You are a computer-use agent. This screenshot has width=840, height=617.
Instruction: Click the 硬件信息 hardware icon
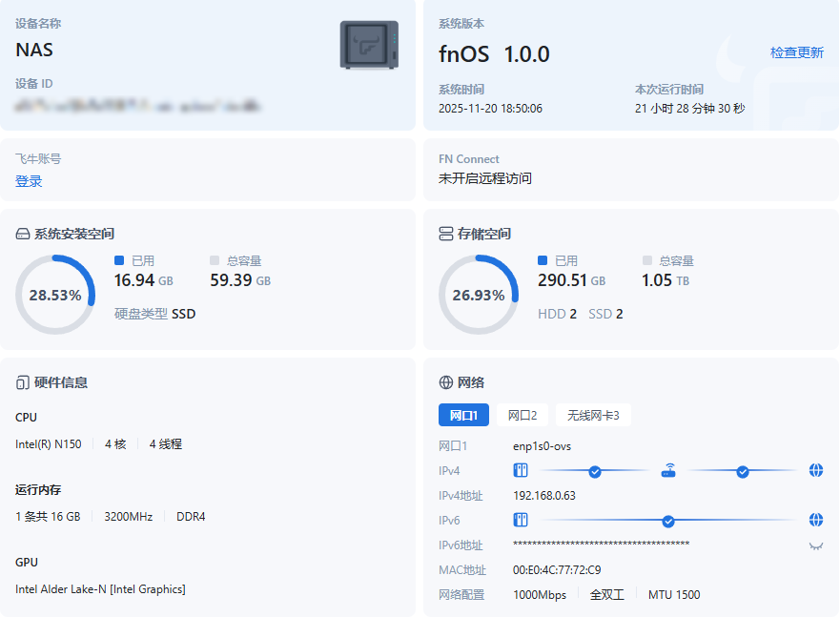[x=23, y=382]
